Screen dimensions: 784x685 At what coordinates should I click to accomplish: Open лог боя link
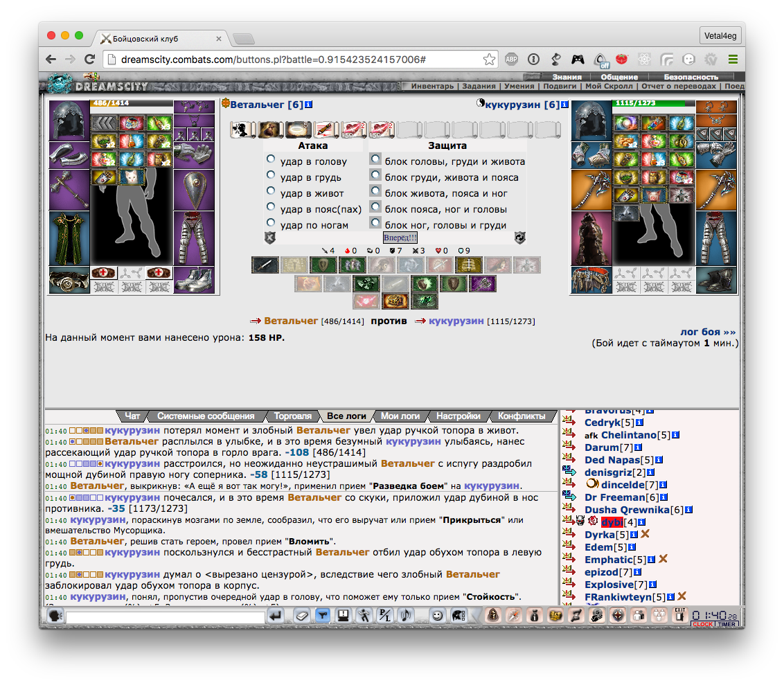(708, 332)
